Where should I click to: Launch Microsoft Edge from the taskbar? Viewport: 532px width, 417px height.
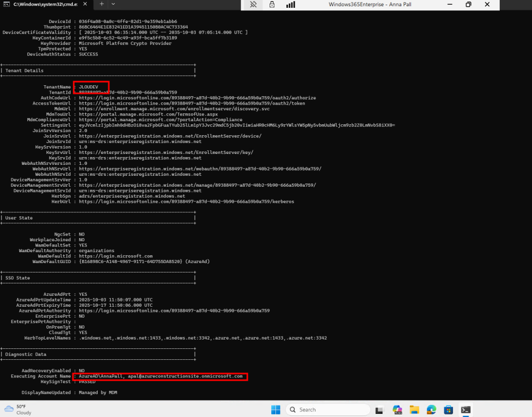coord(432,409)
